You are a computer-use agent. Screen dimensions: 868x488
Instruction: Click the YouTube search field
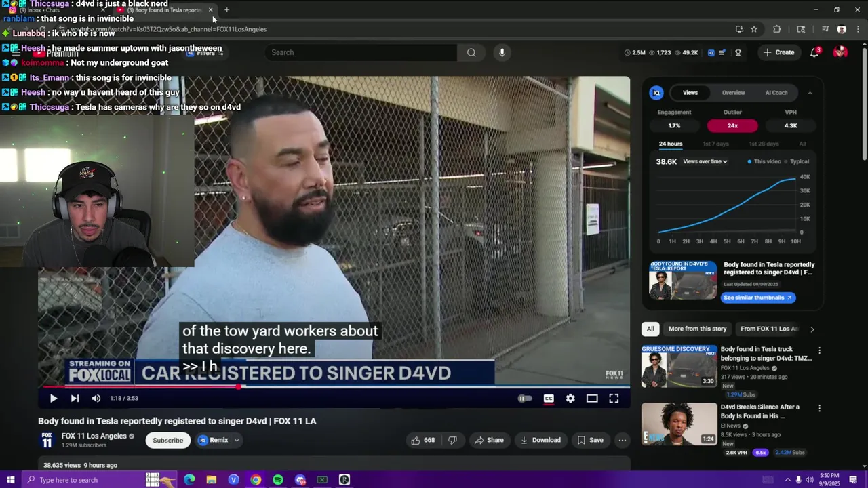[361, 52]
